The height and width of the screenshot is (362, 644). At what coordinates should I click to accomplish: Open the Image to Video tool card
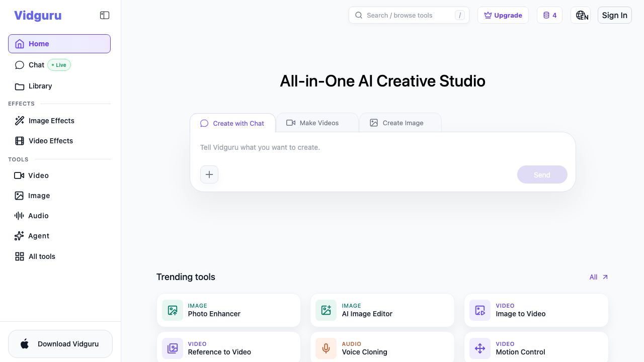[536, 310]
